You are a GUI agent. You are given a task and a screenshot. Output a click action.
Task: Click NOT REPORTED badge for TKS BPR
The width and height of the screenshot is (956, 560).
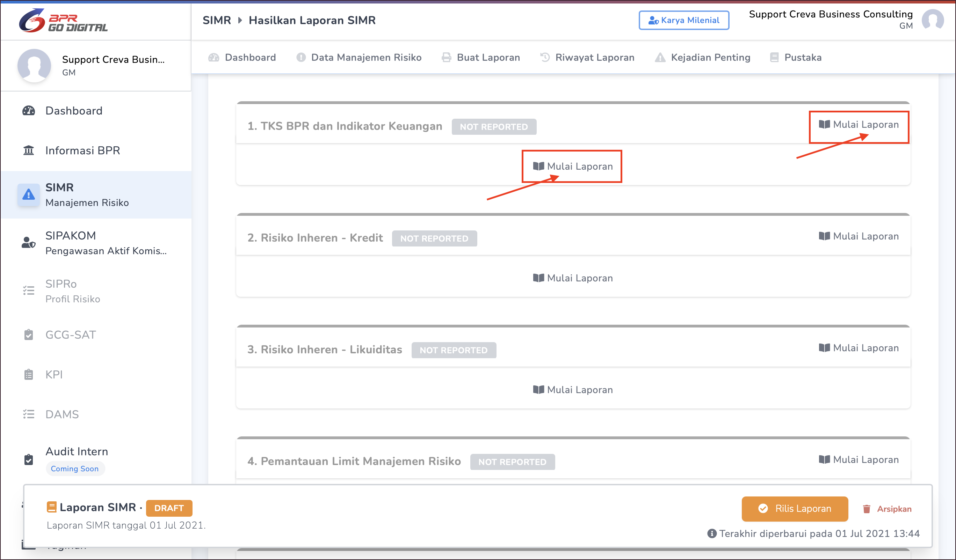[x=494, y=127]
